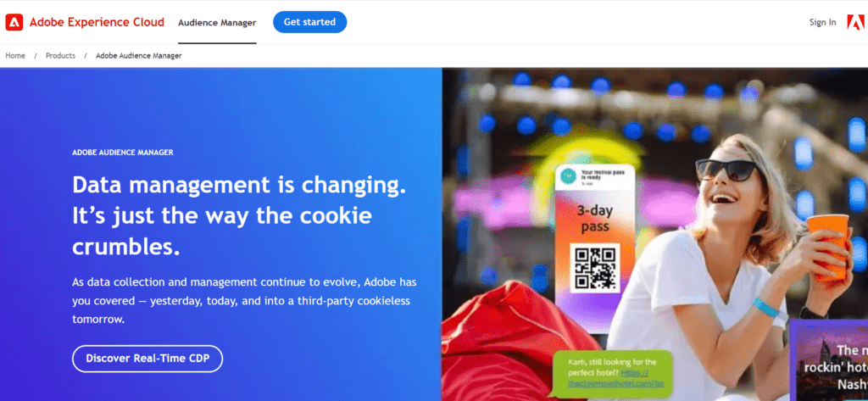Open Products in the breadcrumb
The height and width of the screenshot is (401, 868).
click(x=60, y=56)
